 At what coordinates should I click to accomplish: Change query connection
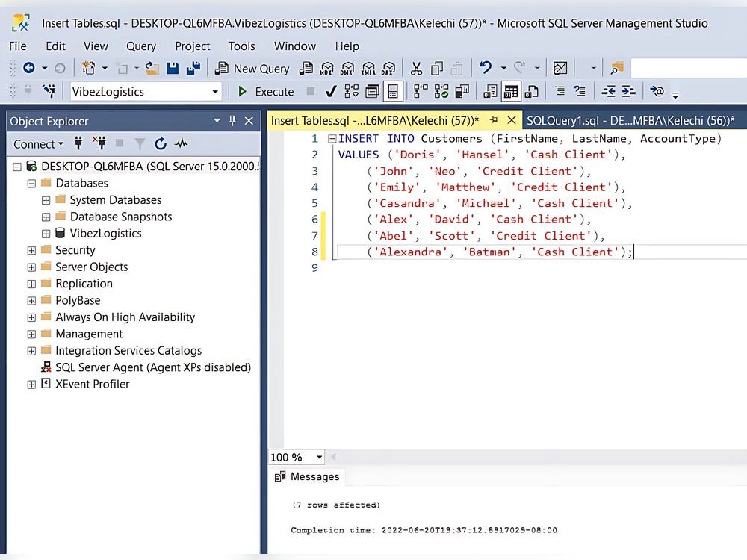[49, 91]
